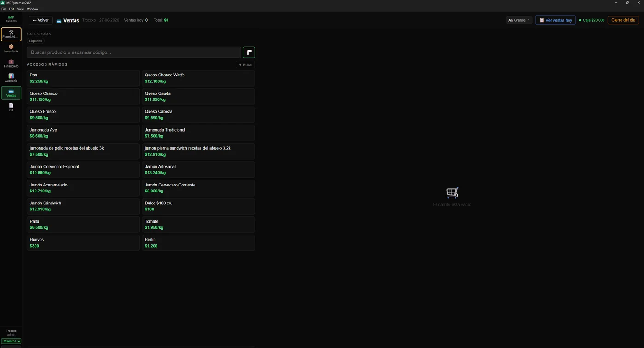This screenshot has width=644, height=348.
Task: Add Huevos to the sale
Action: pyautogui.click(x=83, y=243)
